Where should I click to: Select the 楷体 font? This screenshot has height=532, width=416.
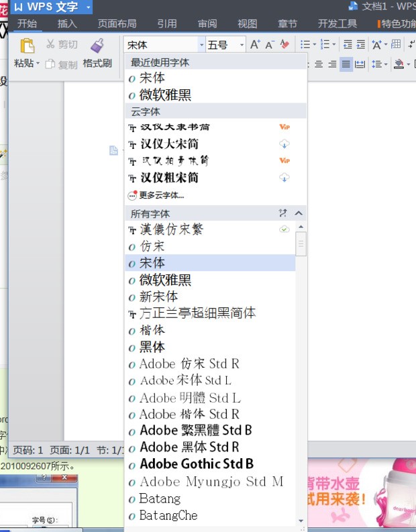tap(210, 331)
